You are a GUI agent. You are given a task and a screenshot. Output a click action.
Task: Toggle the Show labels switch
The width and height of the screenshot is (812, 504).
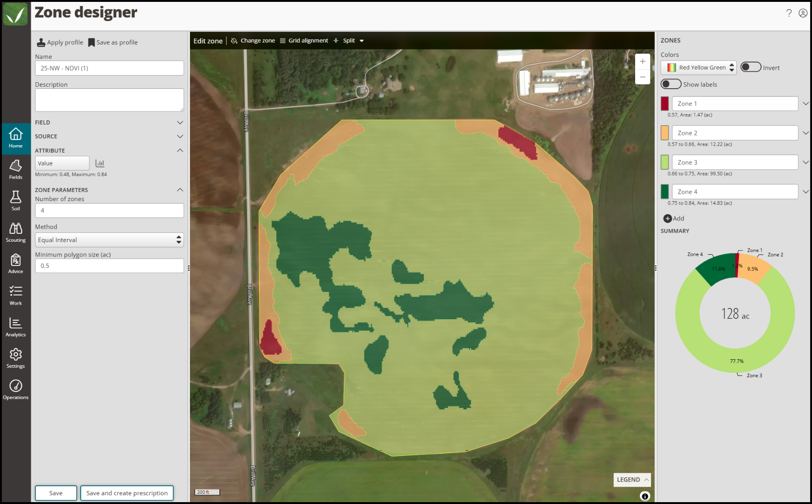pos(671,84)
